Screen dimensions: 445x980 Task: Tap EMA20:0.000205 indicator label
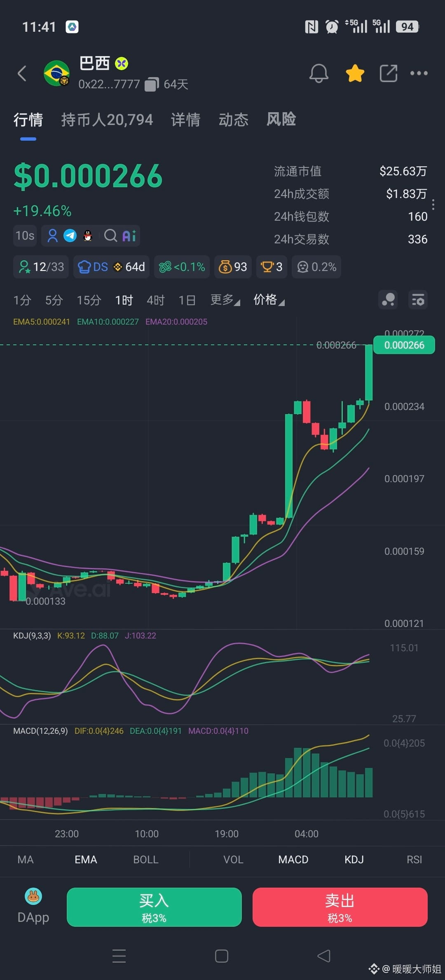[x=176, y=322]
